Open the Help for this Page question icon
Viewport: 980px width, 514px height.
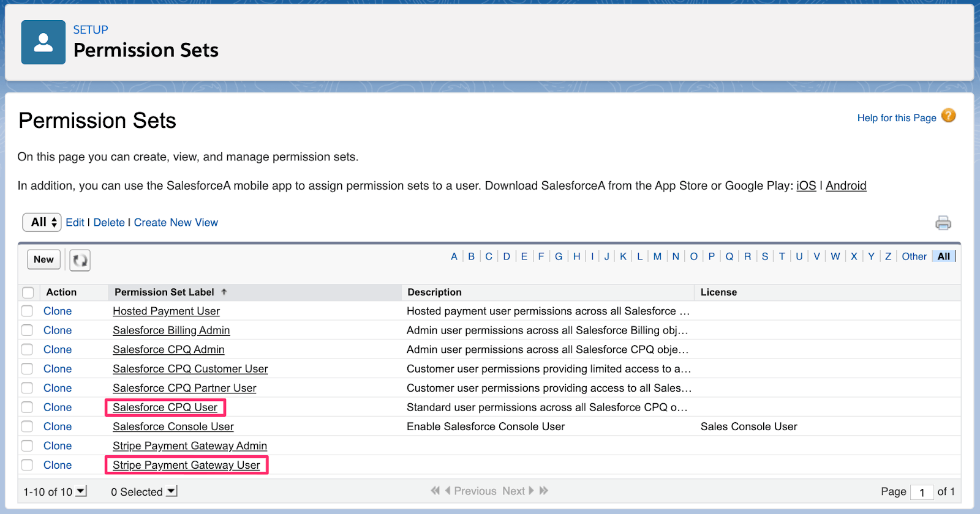point(948,116)
